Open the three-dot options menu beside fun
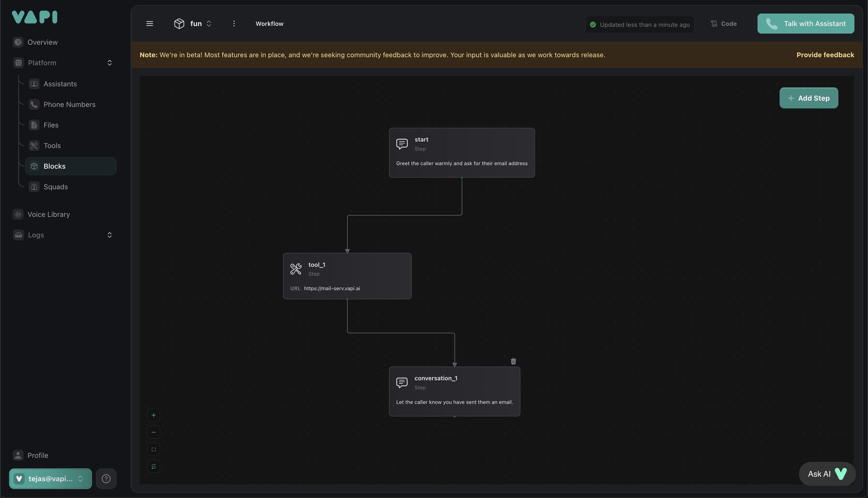Image resolution: width=868 pixels, height=498 pixels. tap(234, 24)
